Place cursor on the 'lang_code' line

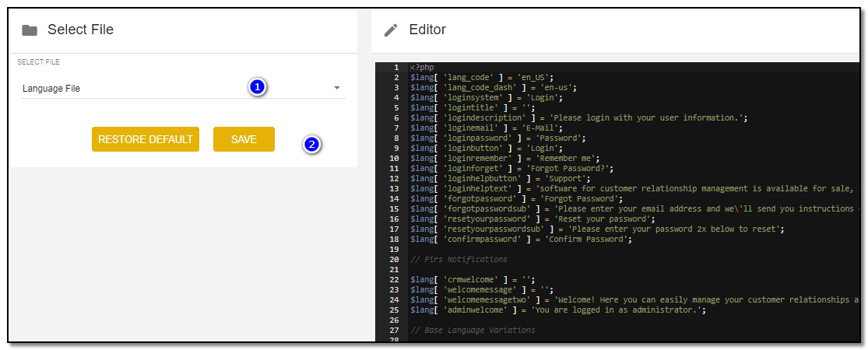coord(482,78)
